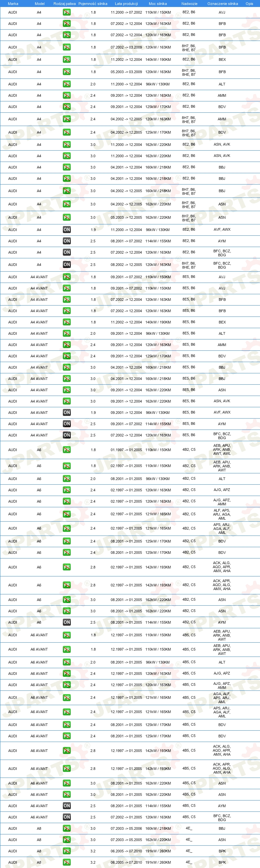Viewport: 260px width, 868px height.
Task: Click the date cell '08.2002 -> 12.2005'
Action: tap(126, 265)
